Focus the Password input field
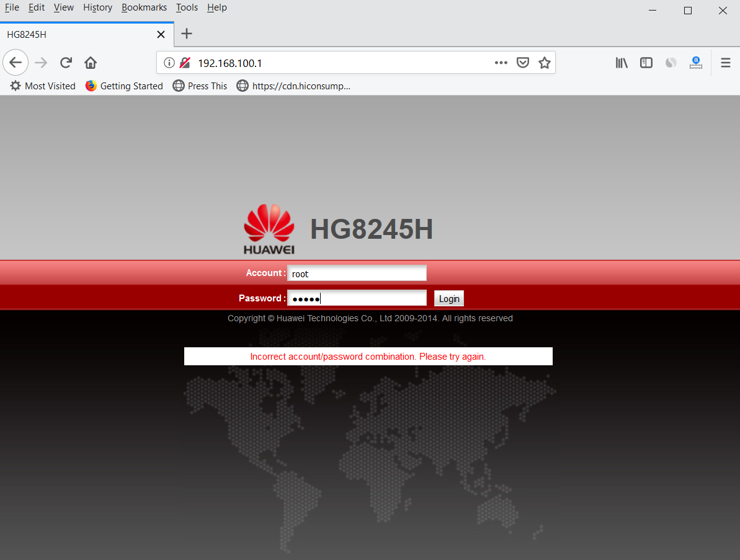The image size is (740, 560). [x=357, y=298]
